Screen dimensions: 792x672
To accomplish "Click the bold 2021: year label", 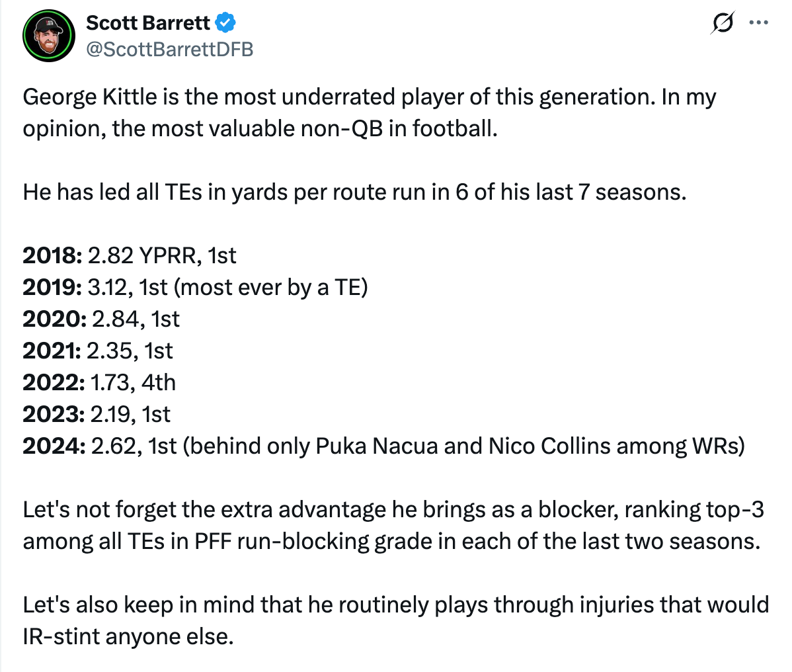I will pos(52,351).
